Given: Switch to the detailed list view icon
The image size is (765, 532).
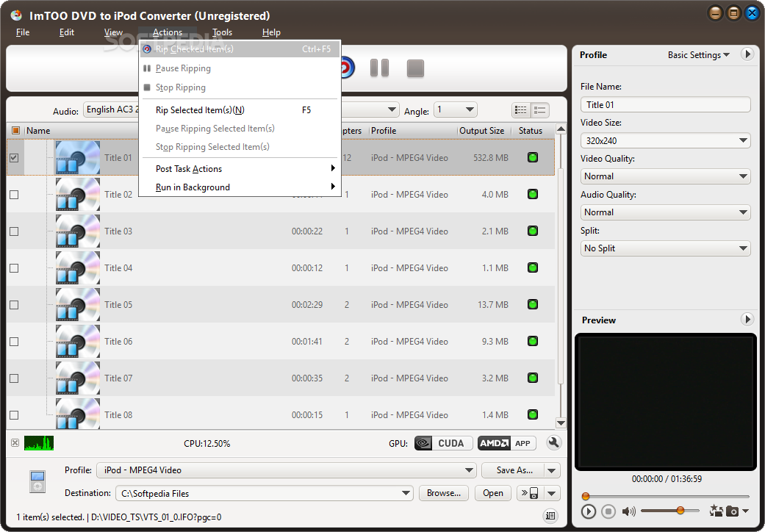Looking at the screenshot, I should [521, 110].
